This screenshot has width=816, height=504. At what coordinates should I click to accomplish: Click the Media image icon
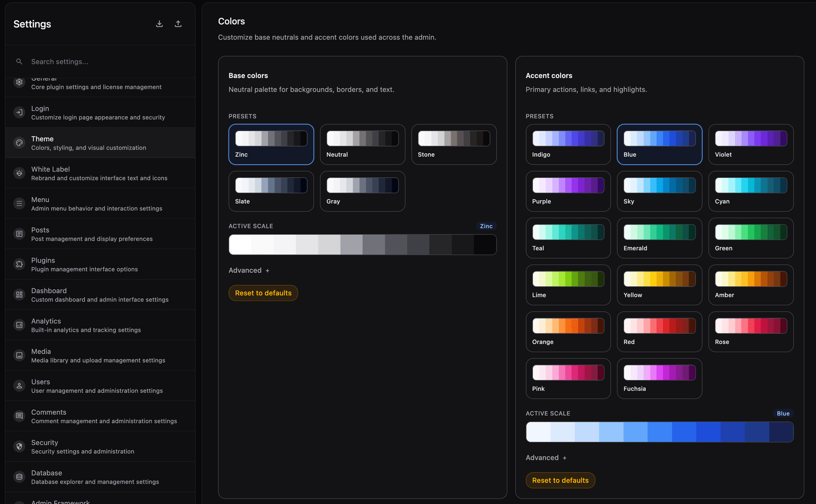pyautogui.click(x=19, y=355)
